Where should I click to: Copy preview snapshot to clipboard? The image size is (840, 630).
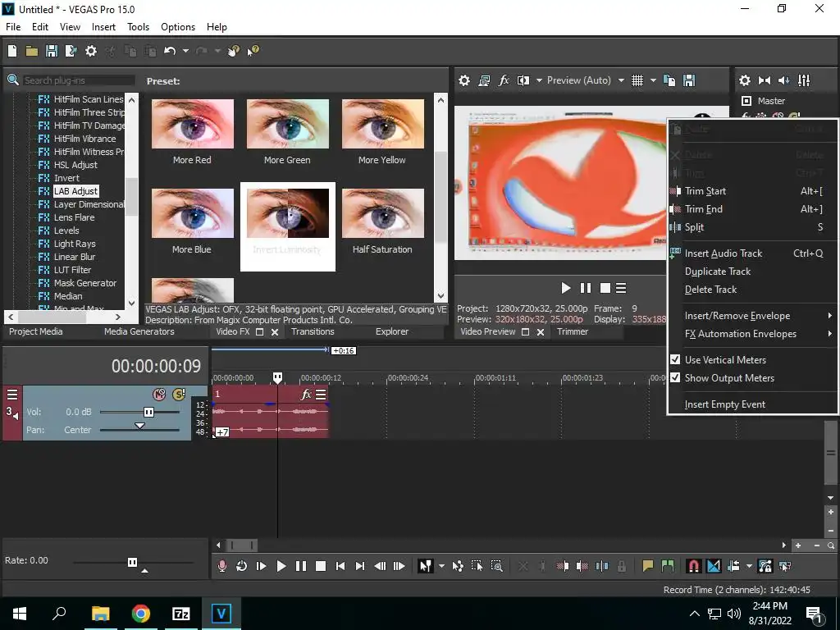pyautogui.click(x=669, y=80)
